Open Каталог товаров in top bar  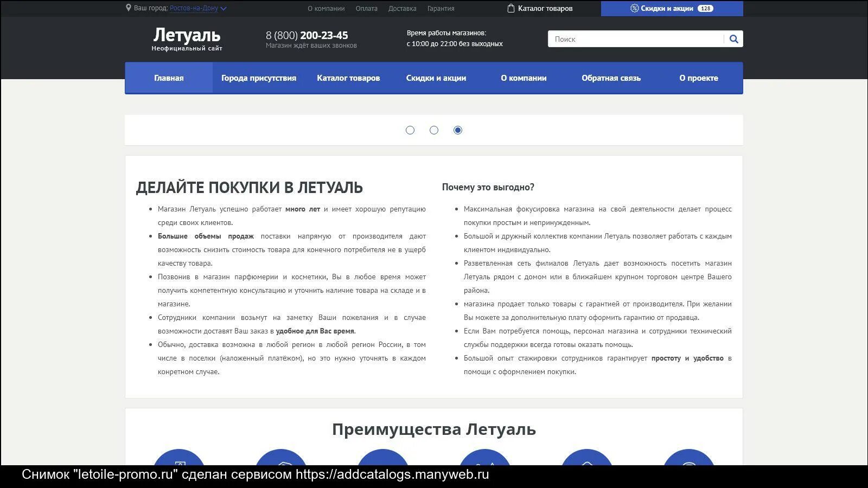[545, 9]
